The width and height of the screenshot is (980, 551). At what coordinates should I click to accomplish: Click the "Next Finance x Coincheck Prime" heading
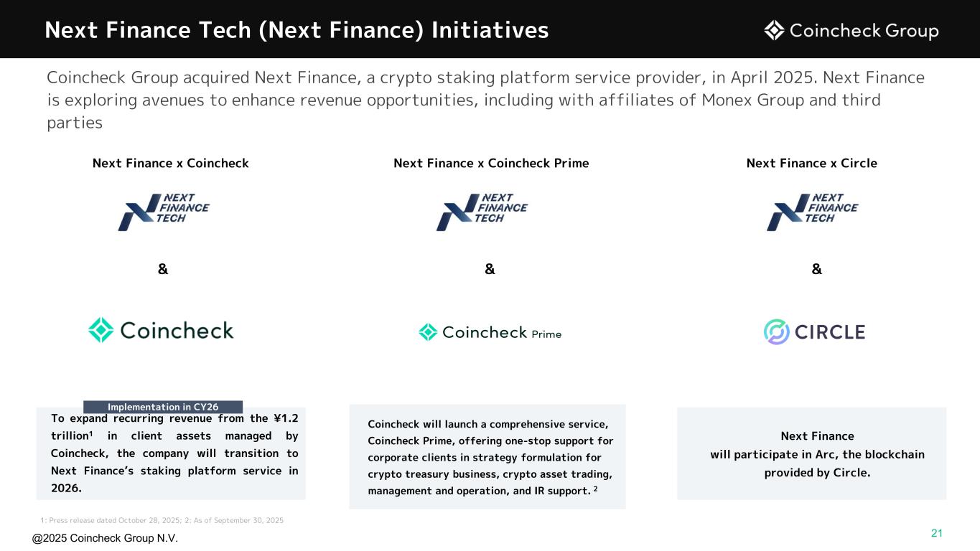pos(491,163)
